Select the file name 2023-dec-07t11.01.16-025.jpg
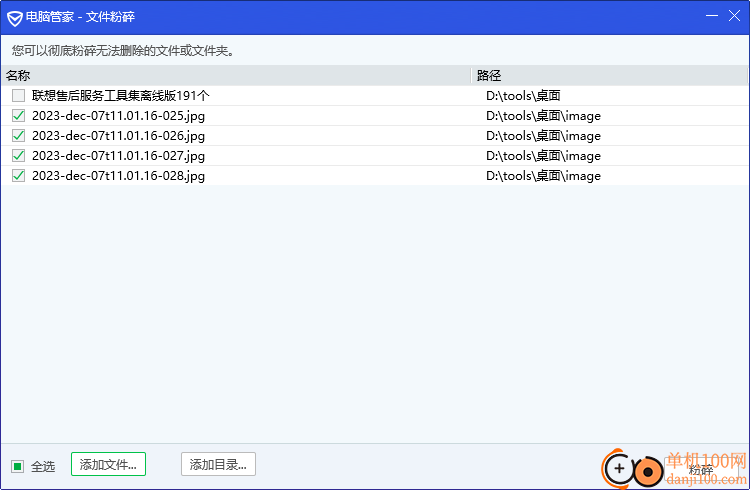 coord(118,116)
